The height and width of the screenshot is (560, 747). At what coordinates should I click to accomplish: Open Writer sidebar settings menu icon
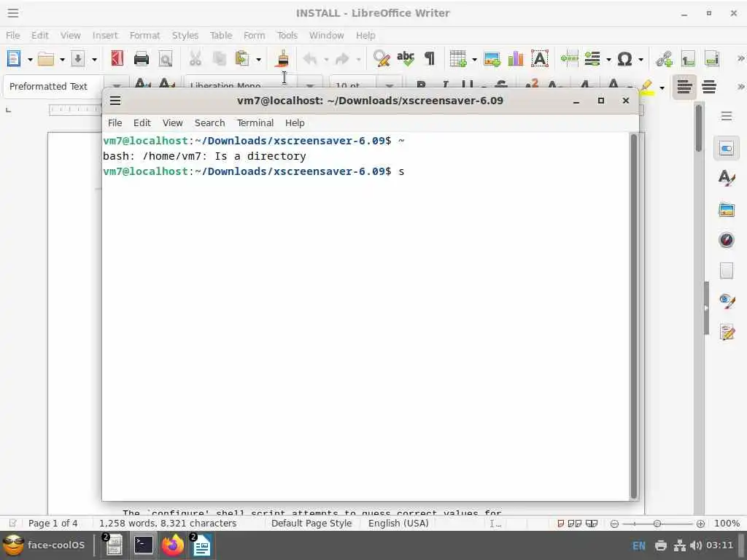726,116
